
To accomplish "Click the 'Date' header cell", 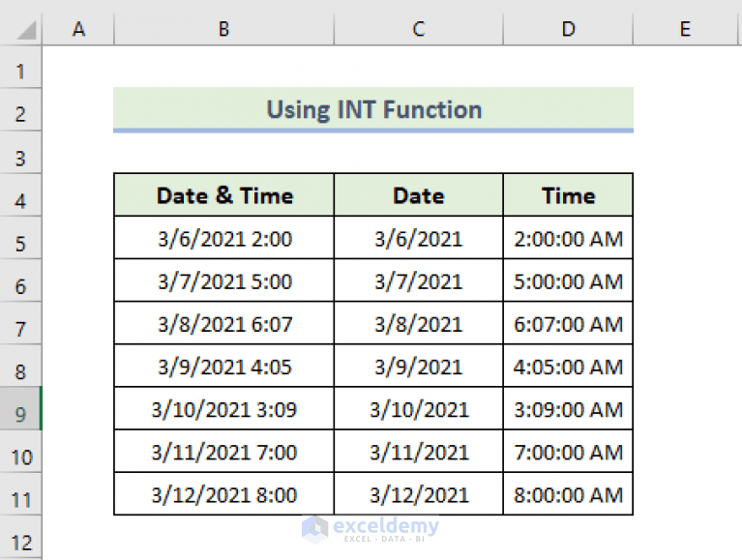I will [418, 195].
